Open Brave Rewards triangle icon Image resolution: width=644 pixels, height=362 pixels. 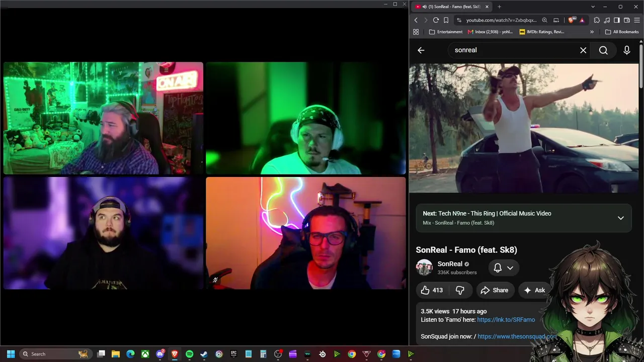582,20
